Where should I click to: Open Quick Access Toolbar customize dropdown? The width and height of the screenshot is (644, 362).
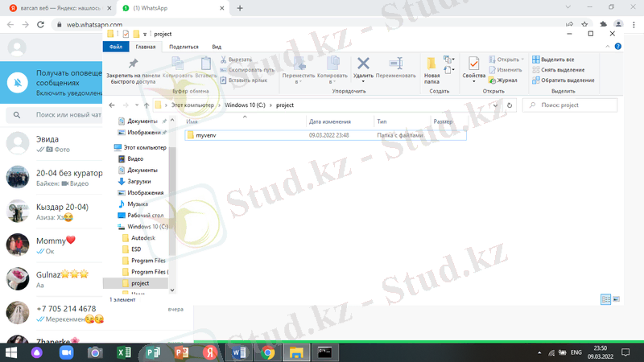pos(145,34)
